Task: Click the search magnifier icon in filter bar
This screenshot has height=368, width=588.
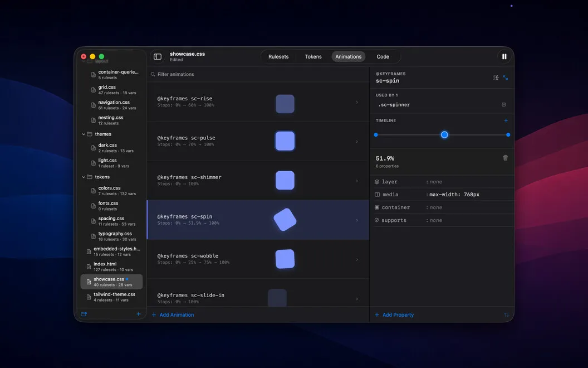Action: (x=153, y=74)
